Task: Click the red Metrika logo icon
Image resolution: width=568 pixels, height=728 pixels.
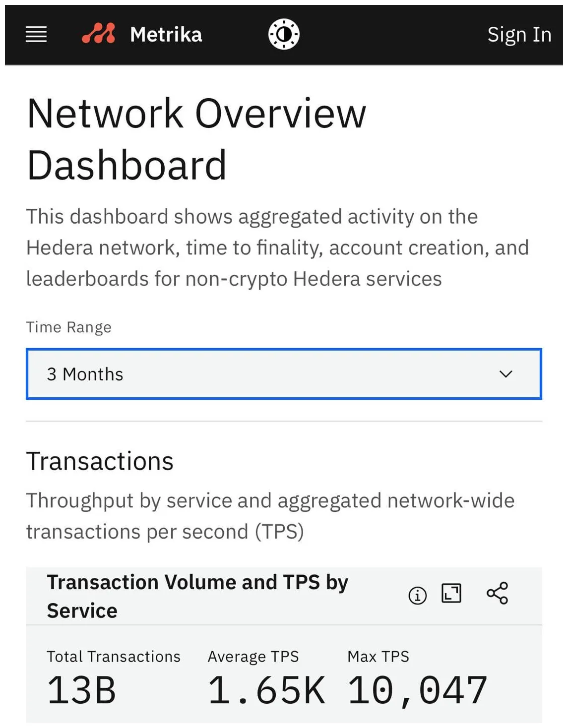Action: click(99, 34)
